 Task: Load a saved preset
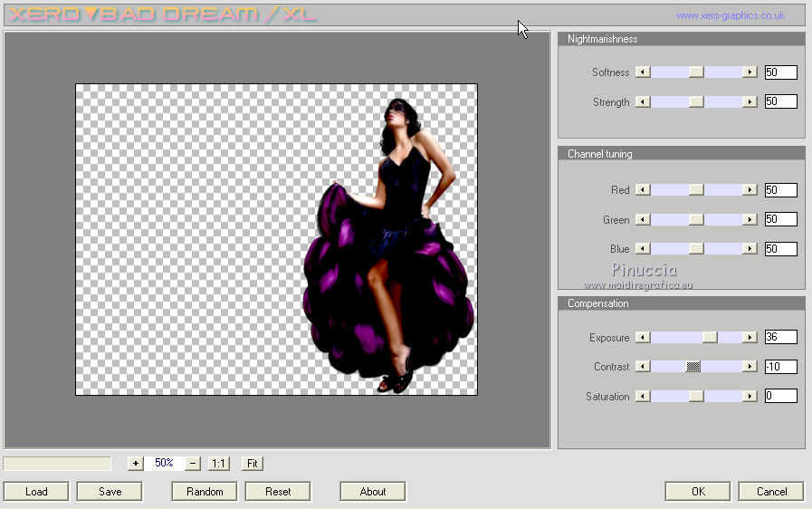[x=36, y=492]
